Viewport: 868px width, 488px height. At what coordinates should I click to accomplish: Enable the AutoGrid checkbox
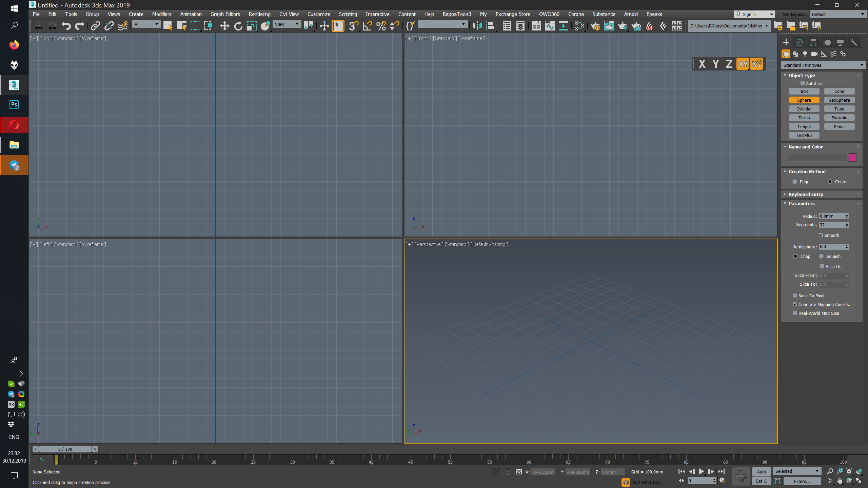click(x=802, y=83)
